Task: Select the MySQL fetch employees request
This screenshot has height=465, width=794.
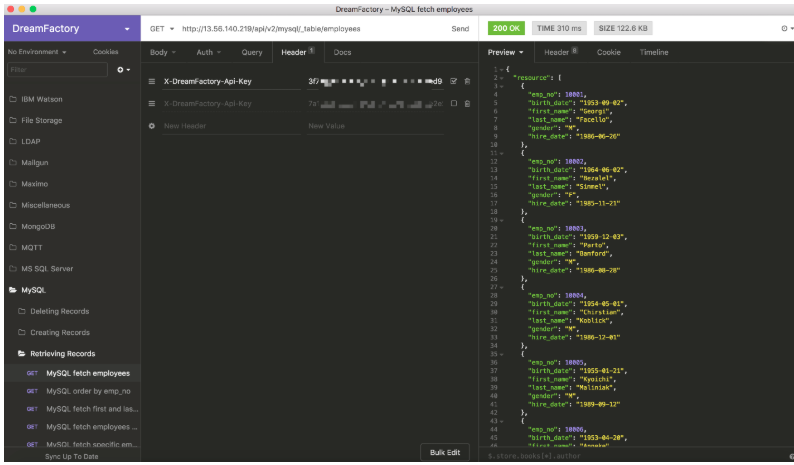Action: point(72,373)
